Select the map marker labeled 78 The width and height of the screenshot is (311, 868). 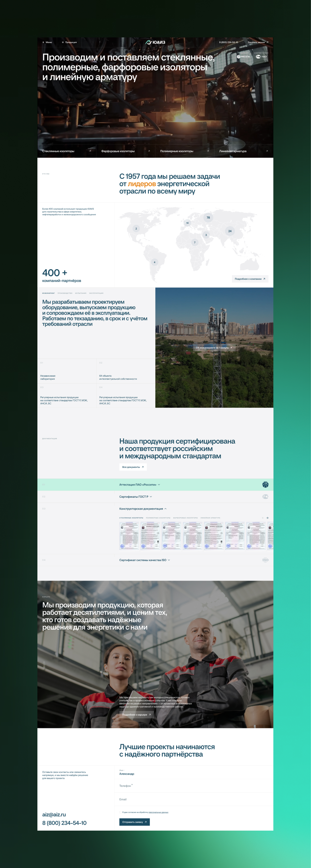(208, 218)
